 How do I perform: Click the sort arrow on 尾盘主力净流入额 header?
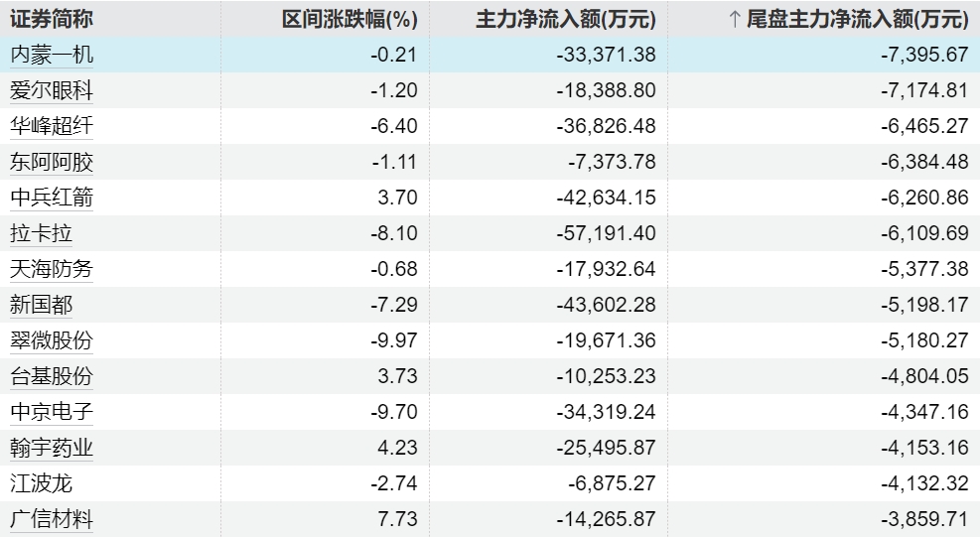coord(735,20)
